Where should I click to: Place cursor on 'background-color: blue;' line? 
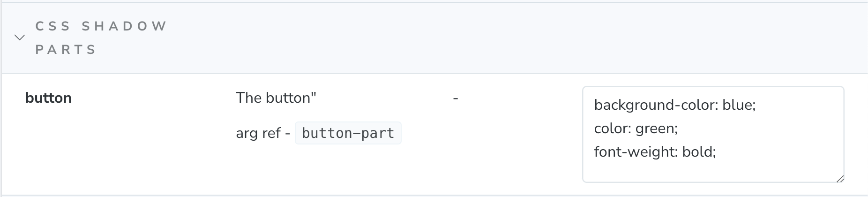pos(675,105)
